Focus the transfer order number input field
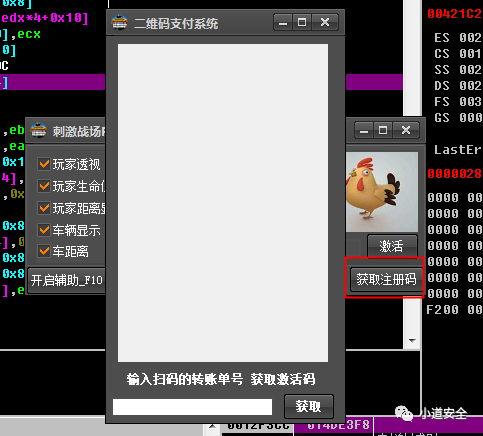This screenshot has height=436, width=483. [192, 407]
